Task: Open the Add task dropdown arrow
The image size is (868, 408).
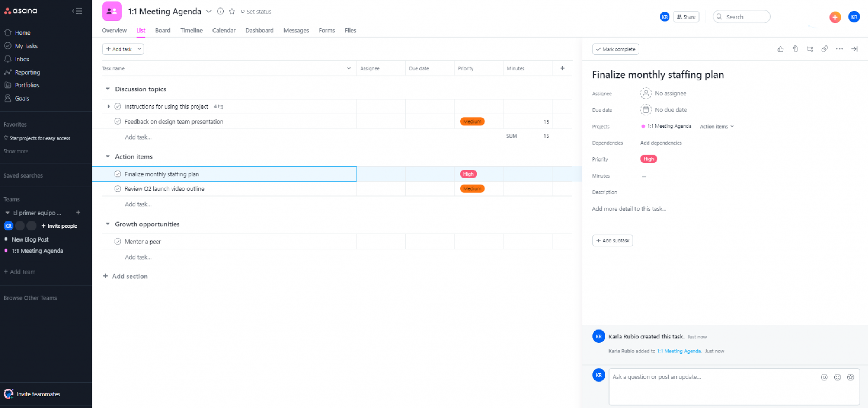Action: pyautogui.click(x=139, y=49)
